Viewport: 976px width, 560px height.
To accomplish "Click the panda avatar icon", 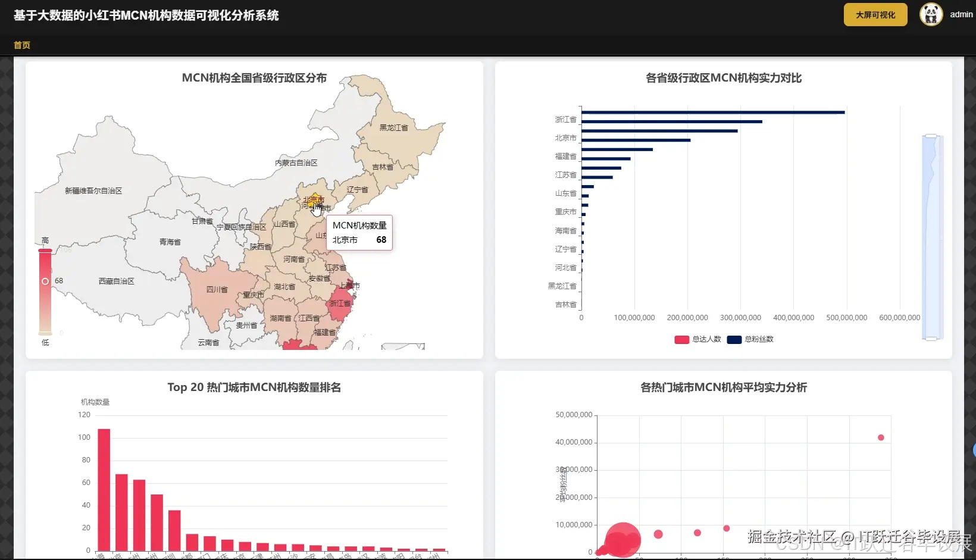I will pos(931,14).
